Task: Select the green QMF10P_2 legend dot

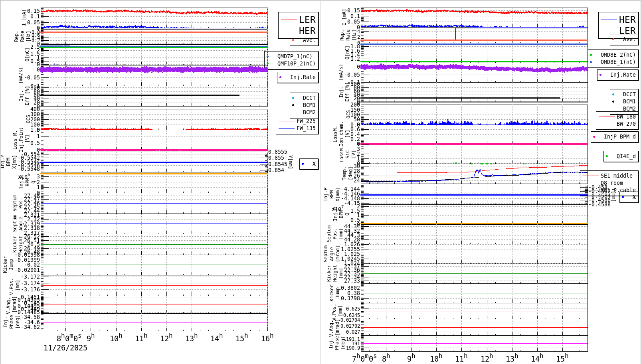Action: 267,63
